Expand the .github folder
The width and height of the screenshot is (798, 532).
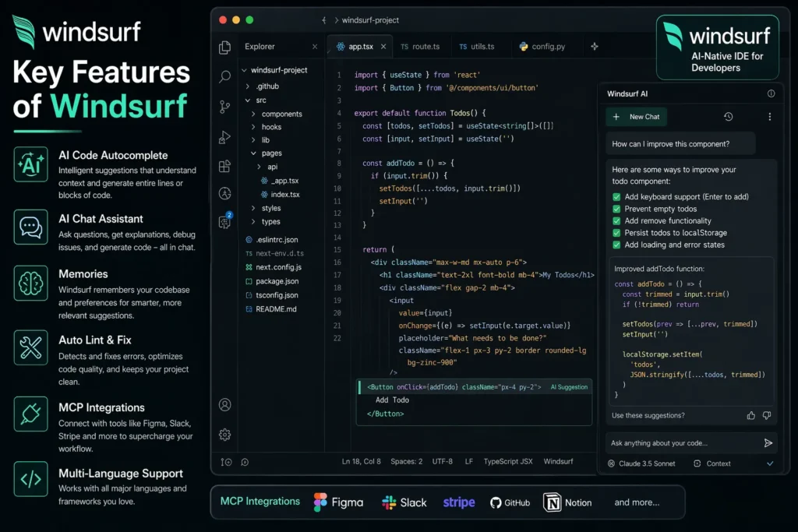tap(248, 86)
